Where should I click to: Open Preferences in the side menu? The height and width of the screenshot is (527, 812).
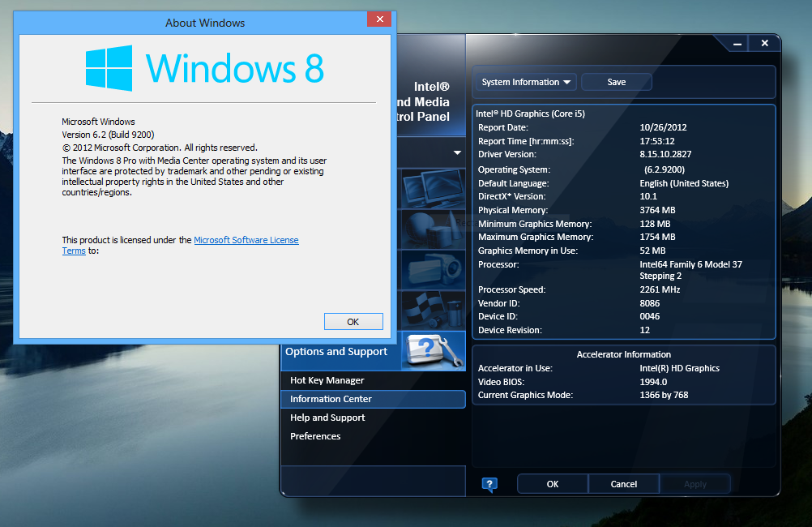coord(315,436)
